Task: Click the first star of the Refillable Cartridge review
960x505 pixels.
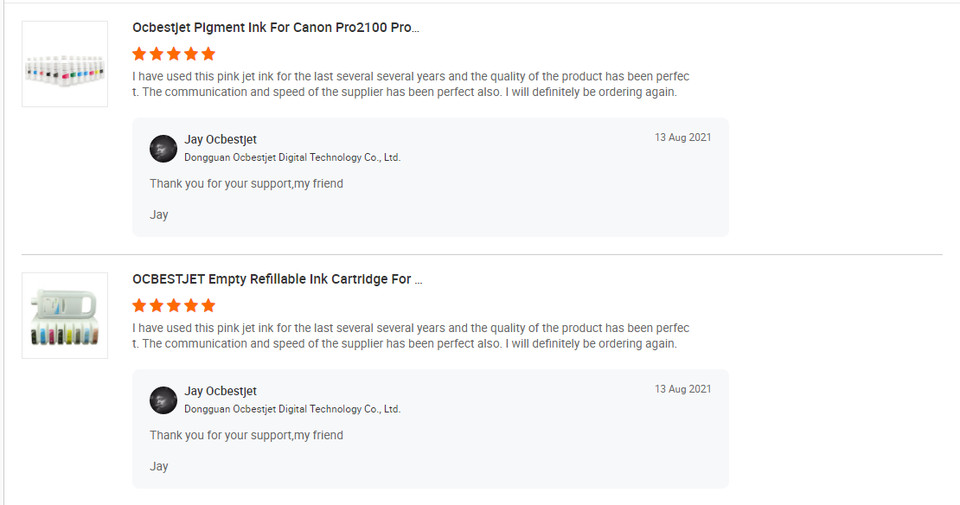Action: 140,305
